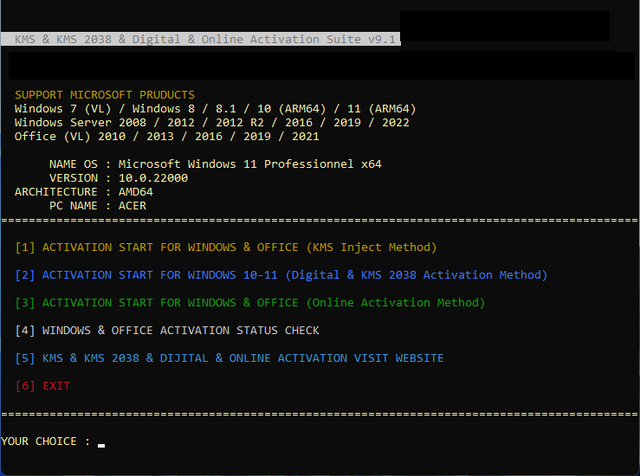Select option [3] Online Activation Method
This screenshot has width=640, height=476.
[250, 303]
